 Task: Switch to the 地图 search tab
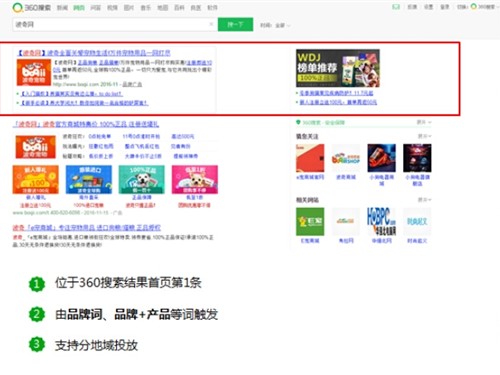click(162, 8)
